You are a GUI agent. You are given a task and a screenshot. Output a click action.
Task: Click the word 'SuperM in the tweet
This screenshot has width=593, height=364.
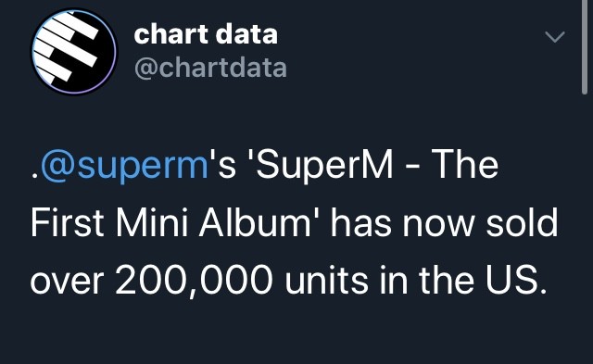(x=321, y=165)
